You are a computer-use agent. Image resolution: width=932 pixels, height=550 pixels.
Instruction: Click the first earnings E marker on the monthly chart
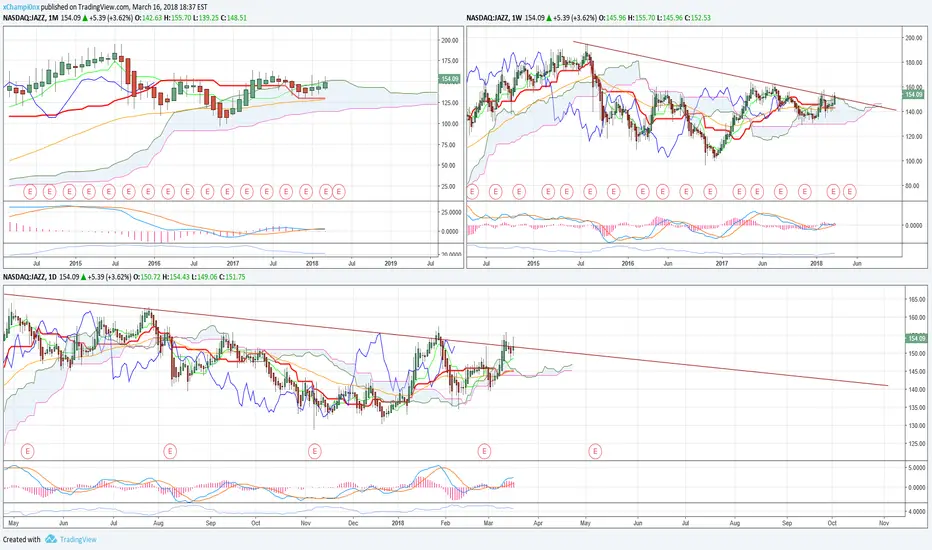(30, 191)
